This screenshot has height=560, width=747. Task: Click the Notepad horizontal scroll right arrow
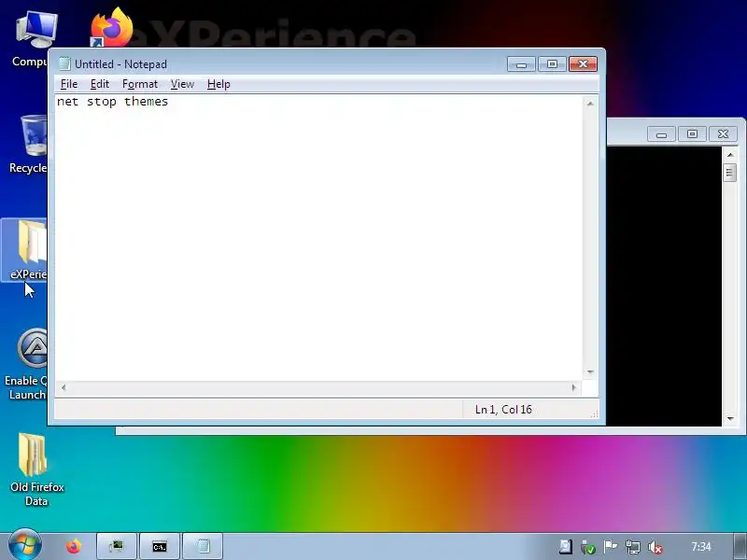click(574, 387)
